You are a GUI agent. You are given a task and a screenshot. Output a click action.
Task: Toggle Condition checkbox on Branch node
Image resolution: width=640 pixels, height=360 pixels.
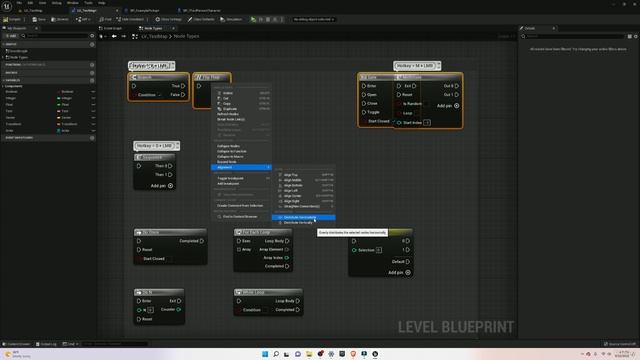pos(159,95)
